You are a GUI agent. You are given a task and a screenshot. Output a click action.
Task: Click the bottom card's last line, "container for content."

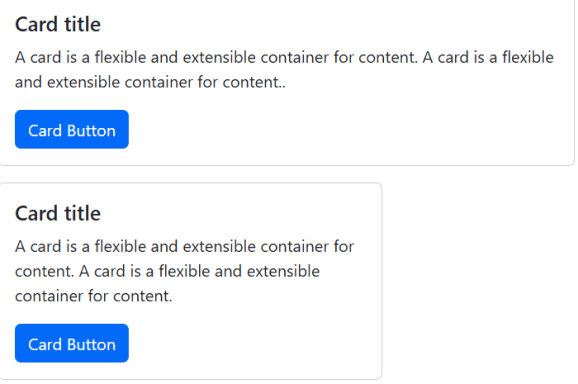(x=94, y=296)
